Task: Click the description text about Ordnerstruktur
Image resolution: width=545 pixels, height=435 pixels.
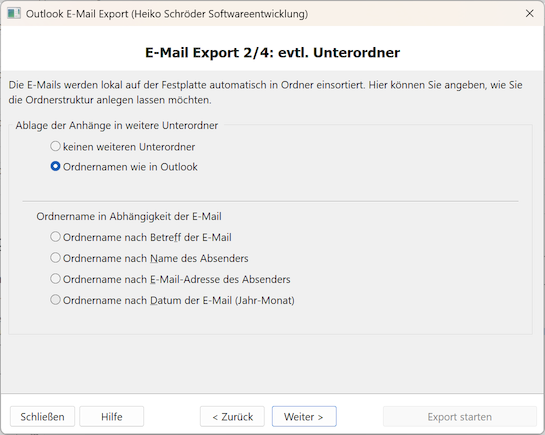Action: click(x=266, y=92)
